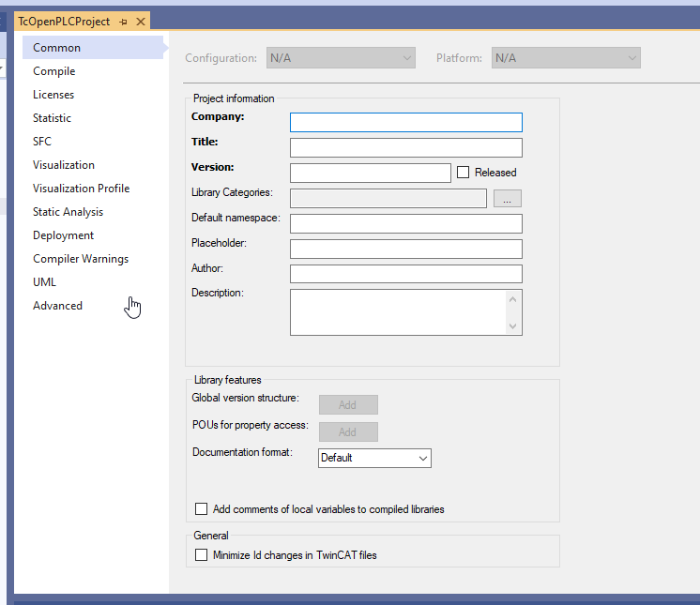Open the Configuration dropdown
The image size is (700, 605).
[x=341, y=58]
